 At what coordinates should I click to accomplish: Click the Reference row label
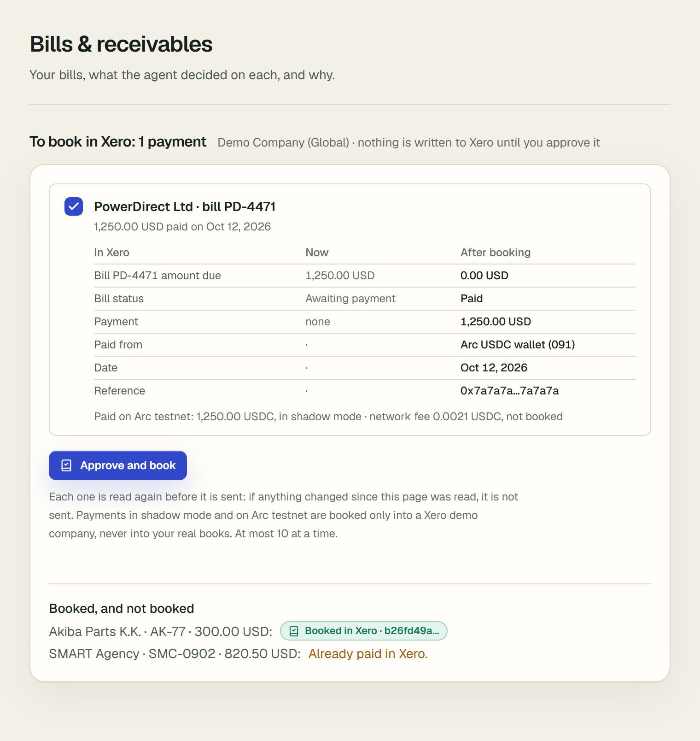[120, 391]
